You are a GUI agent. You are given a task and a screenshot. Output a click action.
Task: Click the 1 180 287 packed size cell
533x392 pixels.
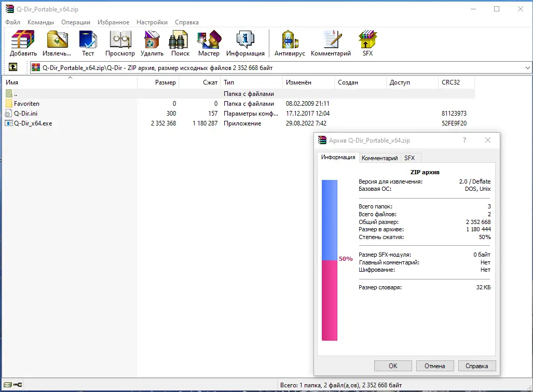205,123
